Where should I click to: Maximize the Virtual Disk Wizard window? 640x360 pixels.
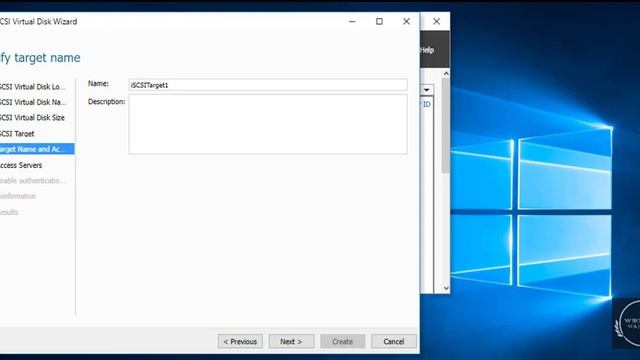(x=379, y=22)
